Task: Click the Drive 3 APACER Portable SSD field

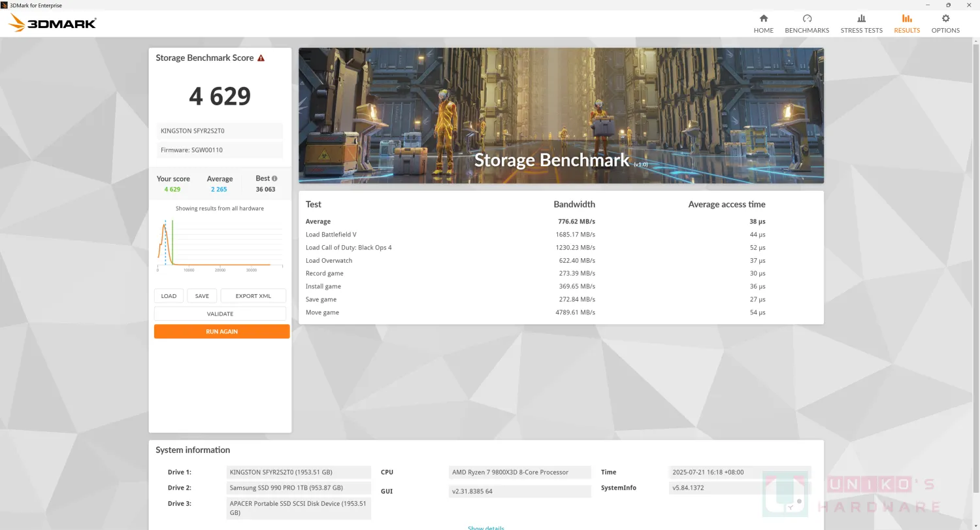Action: coord(299,508)
